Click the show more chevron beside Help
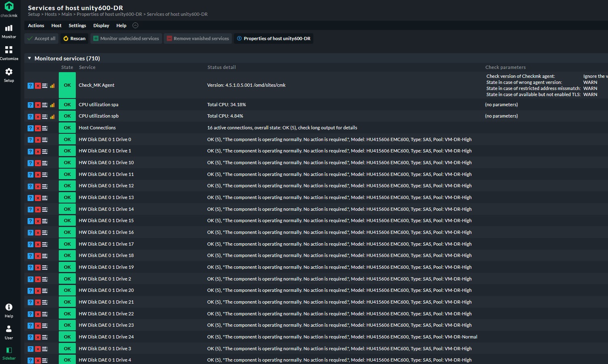Screen dimensions: 608x364 [x=135, y=26]
